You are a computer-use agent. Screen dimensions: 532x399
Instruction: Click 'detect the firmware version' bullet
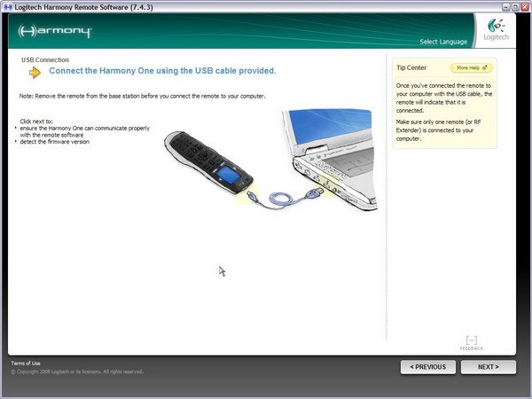55,142
